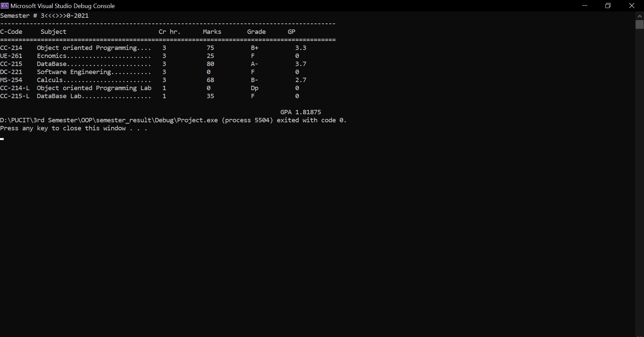Viewport: 644px width, 337px height.
Task: Click the MS-254 Calculs course code
Action: [x=11, y=80]
